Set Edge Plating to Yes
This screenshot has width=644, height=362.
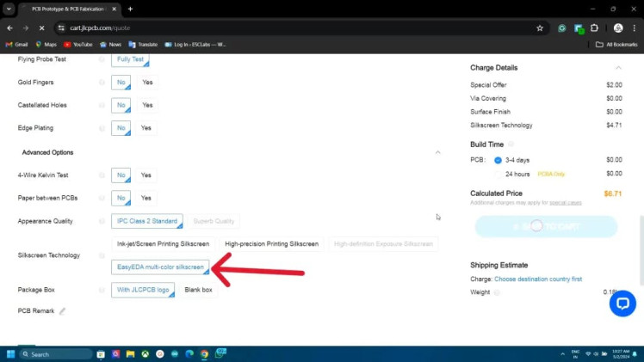tap(146, 128)
